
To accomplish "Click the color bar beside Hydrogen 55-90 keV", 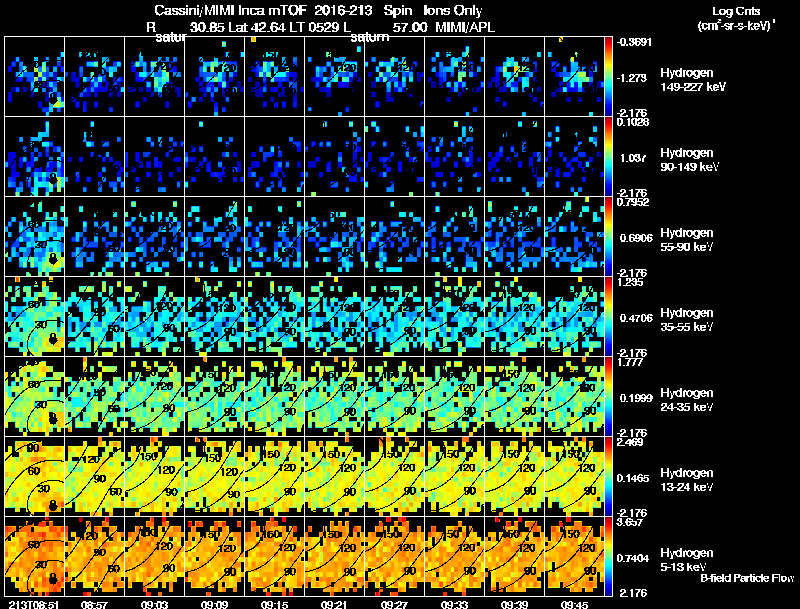I will pos(608,237).
